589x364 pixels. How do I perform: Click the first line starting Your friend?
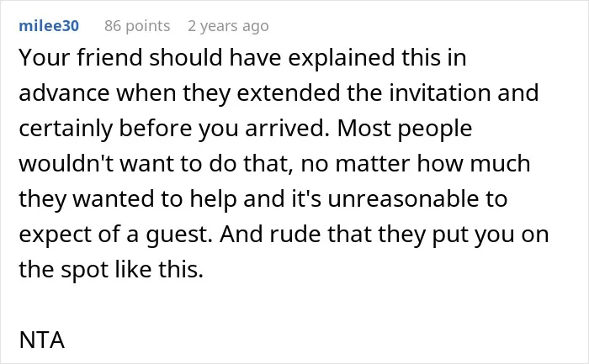pyautogui.click(x=242, y=58)
